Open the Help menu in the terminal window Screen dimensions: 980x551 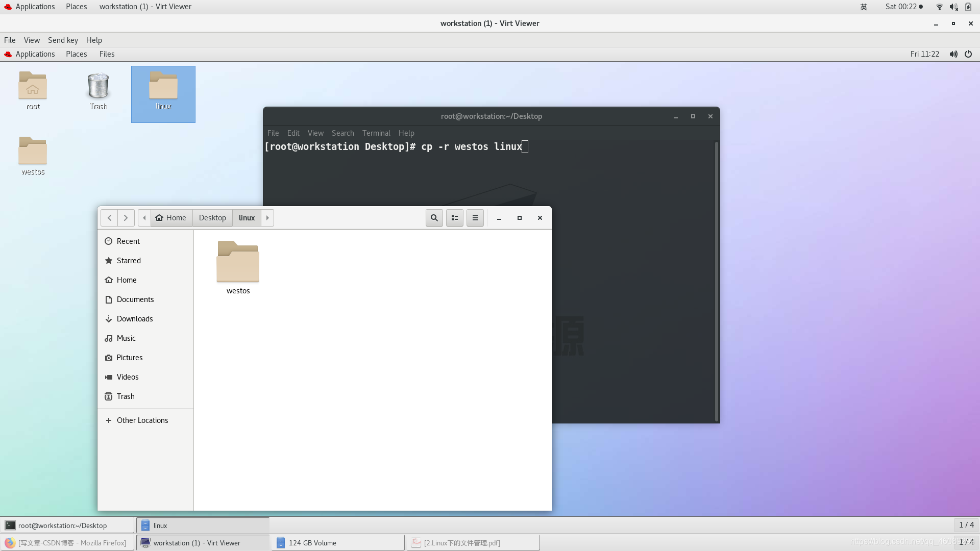click(x=405, y=133)
